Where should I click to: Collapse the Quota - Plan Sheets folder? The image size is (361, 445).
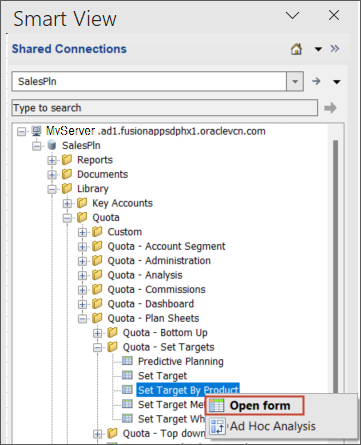click(82, 319)
